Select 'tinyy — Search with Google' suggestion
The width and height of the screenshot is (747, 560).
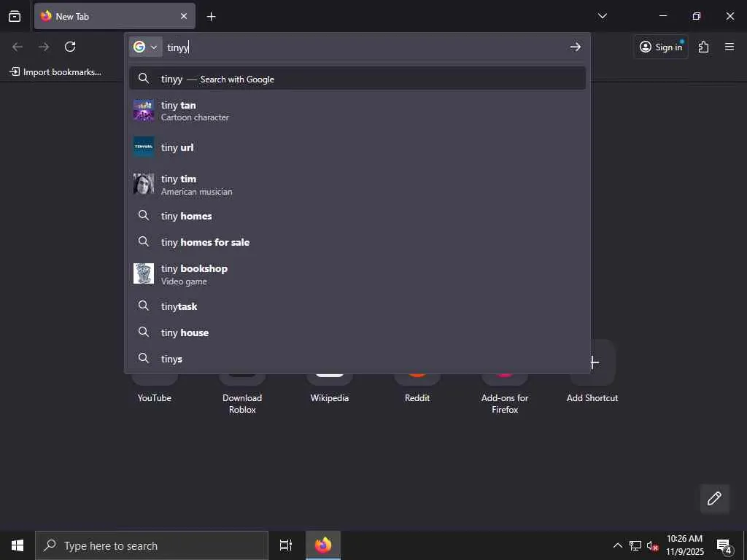pyautogui.click(x=357, y=79)
